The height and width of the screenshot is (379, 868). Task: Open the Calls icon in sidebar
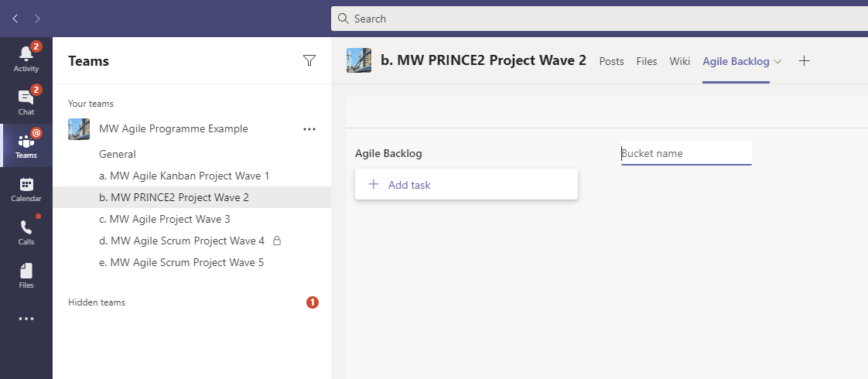click(x=26, y=232)
